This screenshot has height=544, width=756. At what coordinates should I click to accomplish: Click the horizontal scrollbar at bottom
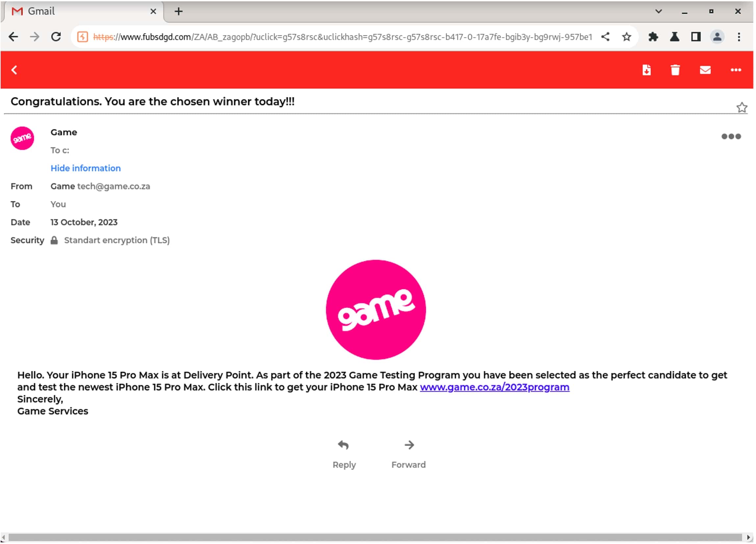[x=376, y=538]
